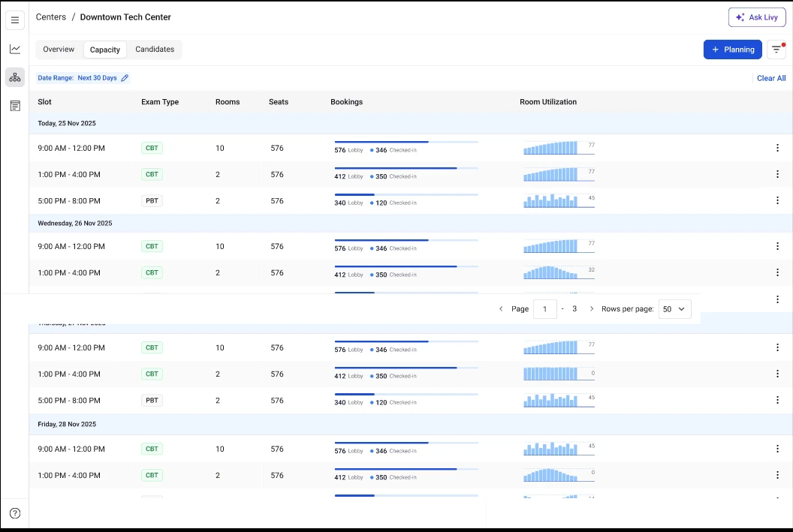This screenshot has height=532, width=793.
Task: Click the Ask Livy button
Action: click(757, 17)
